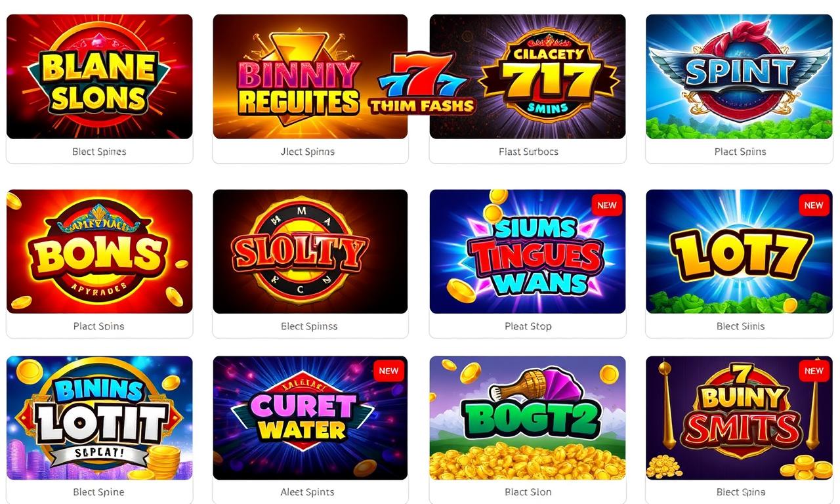
Task: Open the SIUMS TINGUES WANS game
Action: point(528,251)
